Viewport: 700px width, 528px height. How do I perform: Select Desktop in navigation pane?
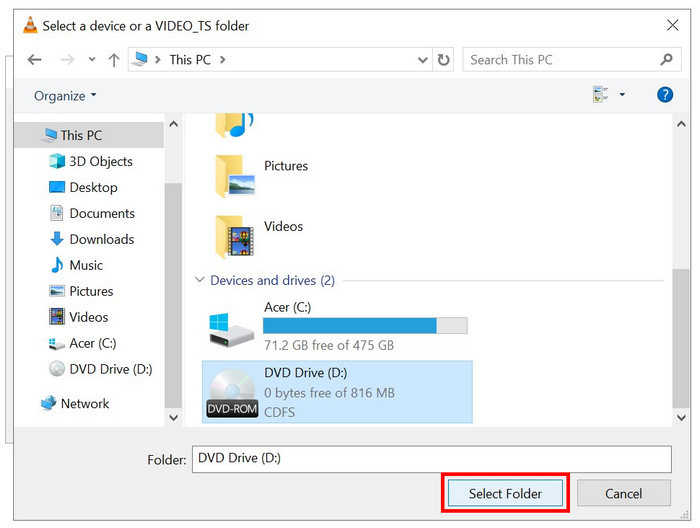click(93, 187)
